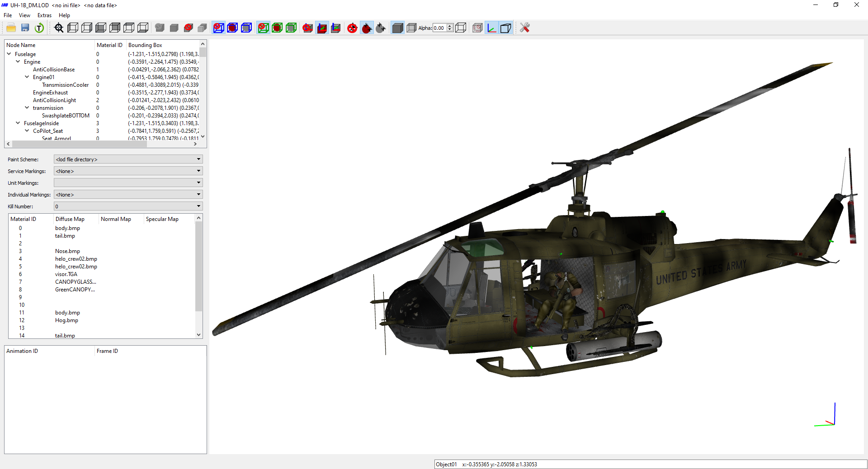Select the view cube with shaded left face

click(x=73, y=28)
